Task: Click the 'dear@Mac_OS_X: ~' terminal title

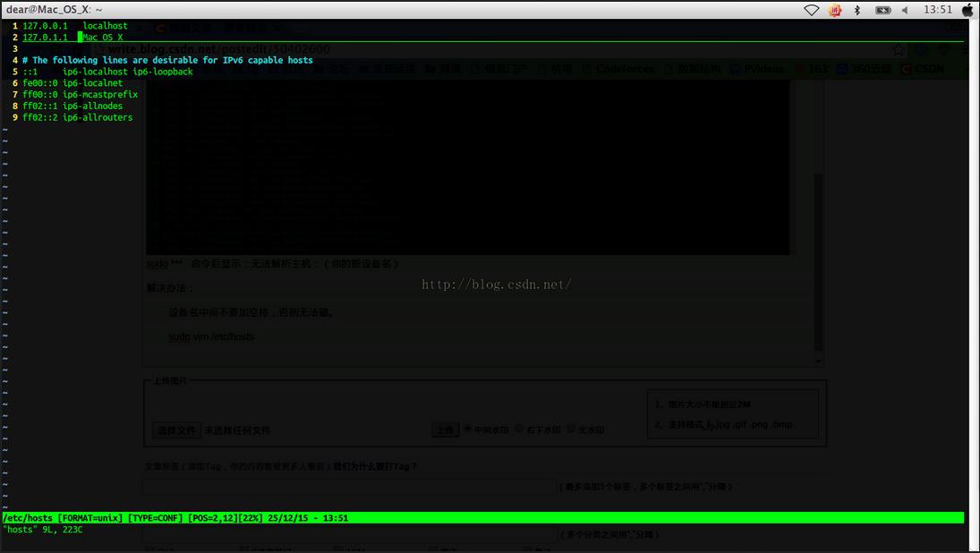Action: tap(54, 10)
